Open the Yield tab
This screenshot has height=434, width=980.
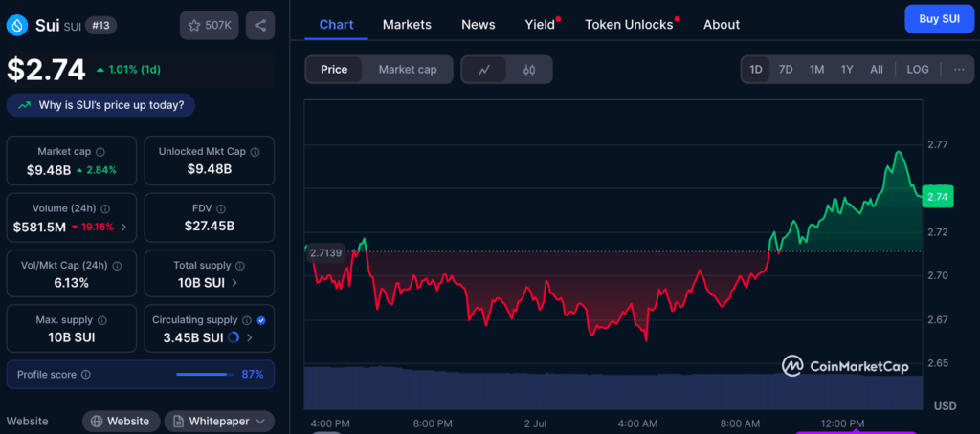(540, 24)
